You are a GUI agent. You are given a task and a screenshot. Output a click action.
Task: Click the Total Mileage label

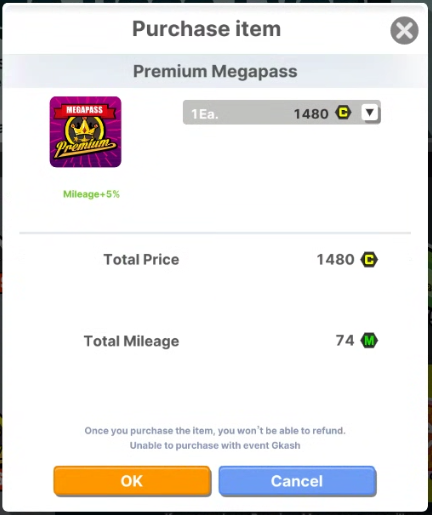[x=131, y=341]
